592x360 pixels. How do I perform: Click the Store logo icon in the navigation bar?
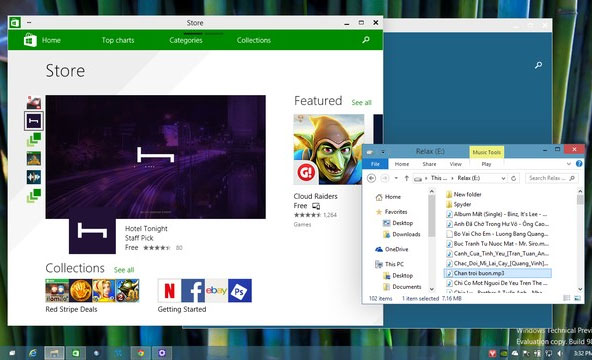click(x=30, y=40)
